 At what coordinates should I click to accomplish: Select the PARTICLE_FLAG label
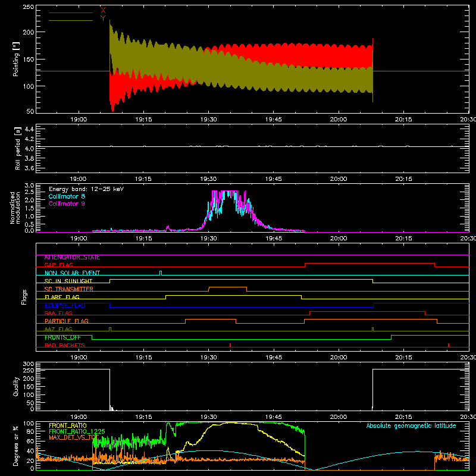click(x=67, y=321)
